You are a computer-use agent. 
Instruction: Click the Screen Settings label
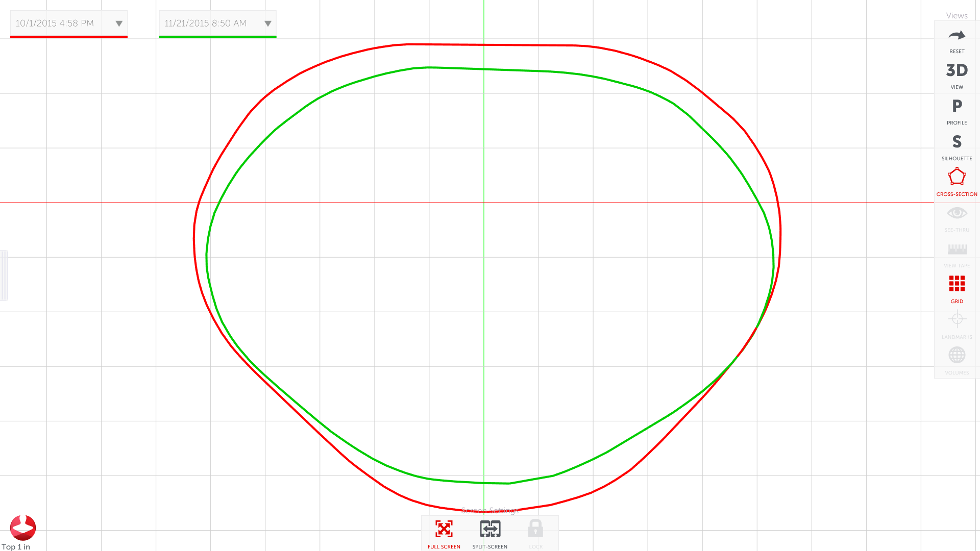pos(489,511)
